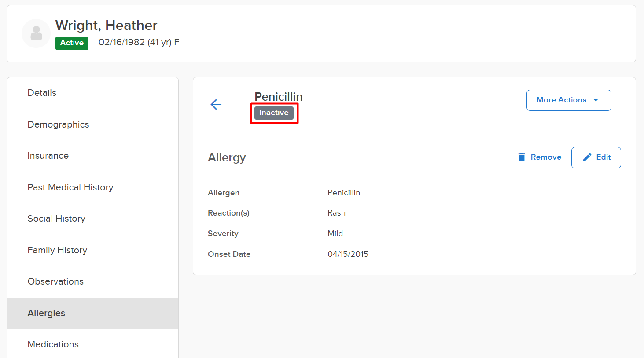
Task: Select the Allergies sidebar item
Action: [x=46, y=313]
